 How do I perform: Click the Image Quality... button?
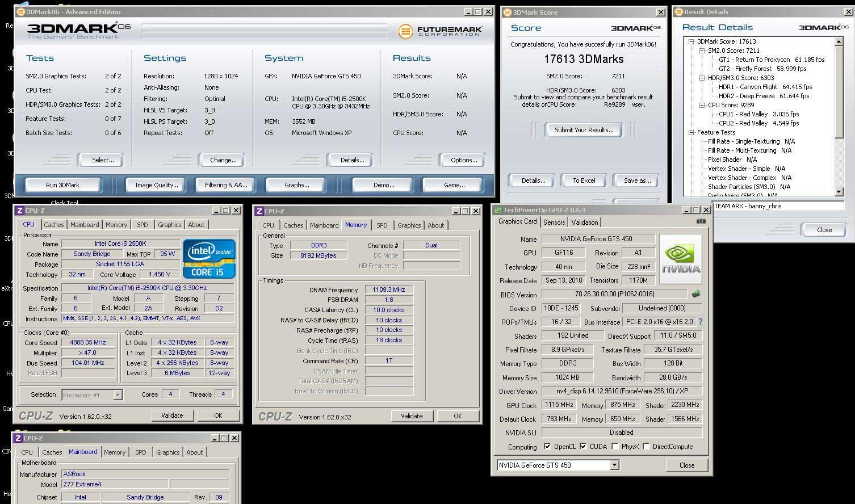pos(156,184)
